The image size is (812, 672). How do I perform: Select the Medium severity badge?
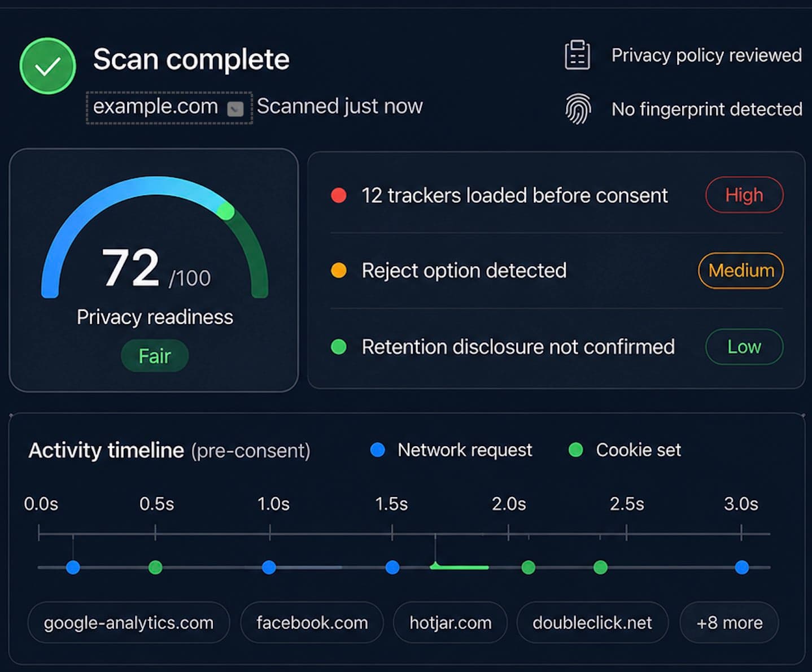pyautogui.click(x=741, y=270)
